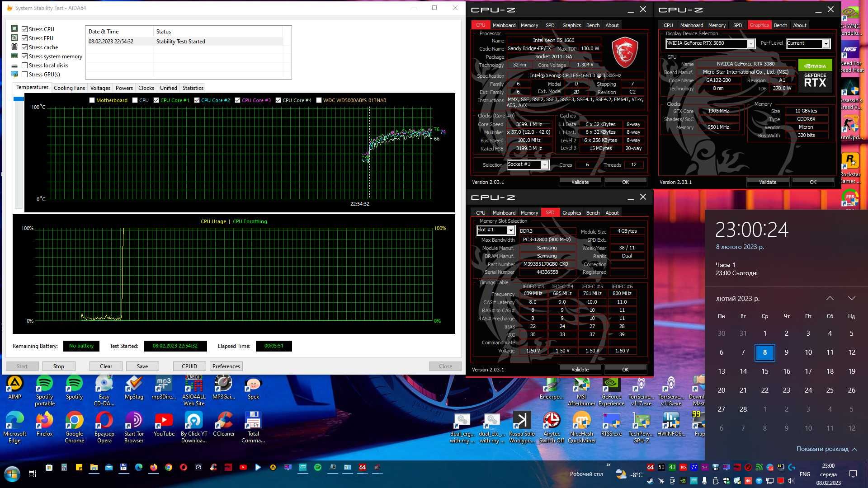Launch MSI Afterburner desktop shortcut
This screenshot has height=488, width=868.
(x=581, y=390)
